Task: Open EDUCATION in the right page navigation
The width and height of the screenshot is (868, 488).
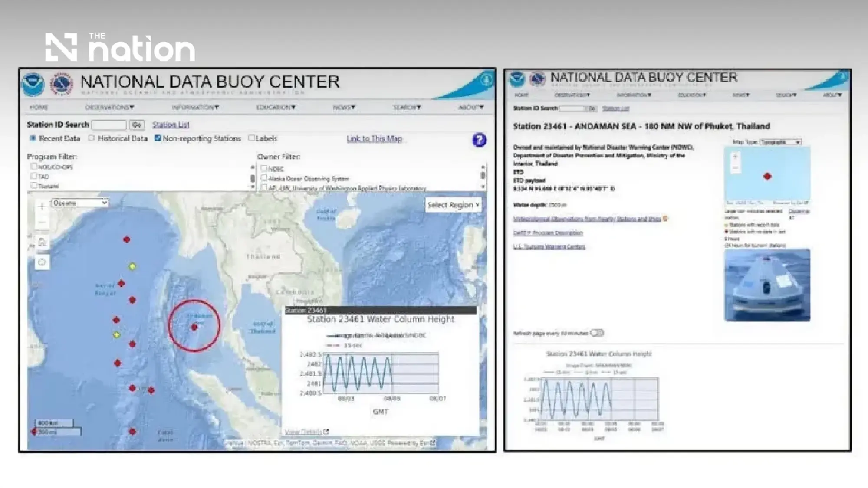Action: [692, 95]
